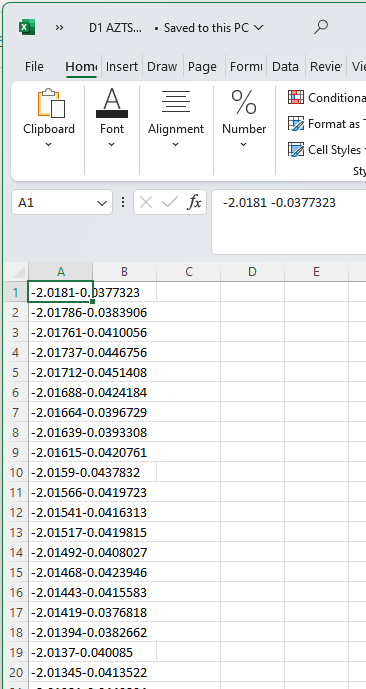This screenshot has height=689, width=366.
Task: Open the File menu tab
Action: (34, 66)
